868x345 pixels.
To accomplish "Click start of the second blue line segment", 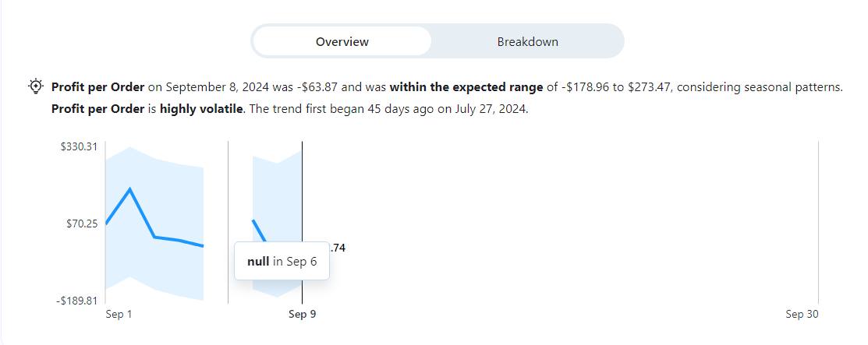I will pos(253,221).
